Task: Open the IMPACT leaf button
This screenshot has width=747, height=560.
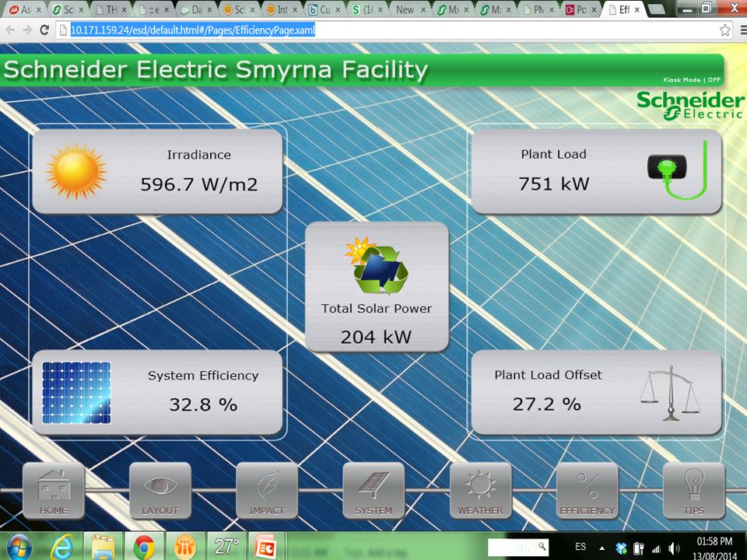Action: tap(267, 491)
